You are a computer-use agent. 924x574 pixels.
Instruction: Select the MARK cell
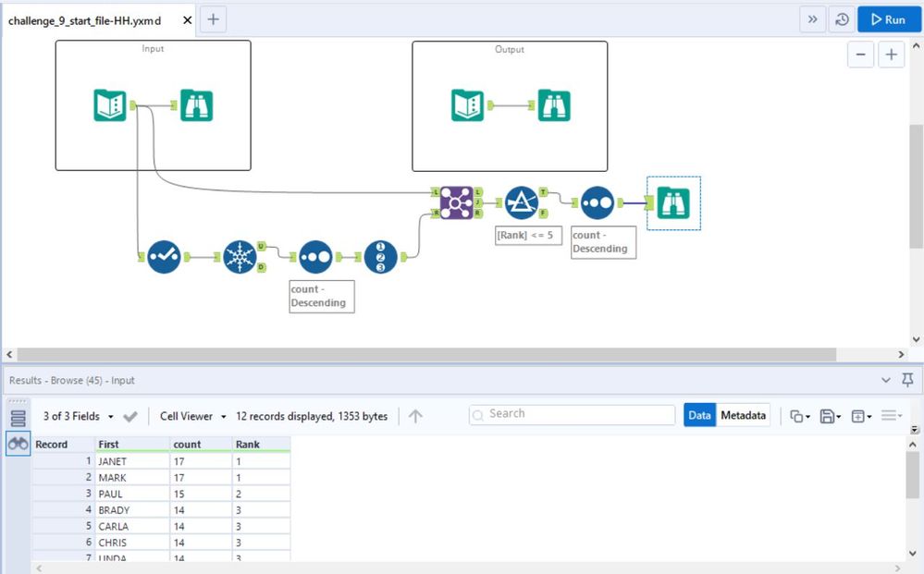pyautogui.click(x=132, y=478)
